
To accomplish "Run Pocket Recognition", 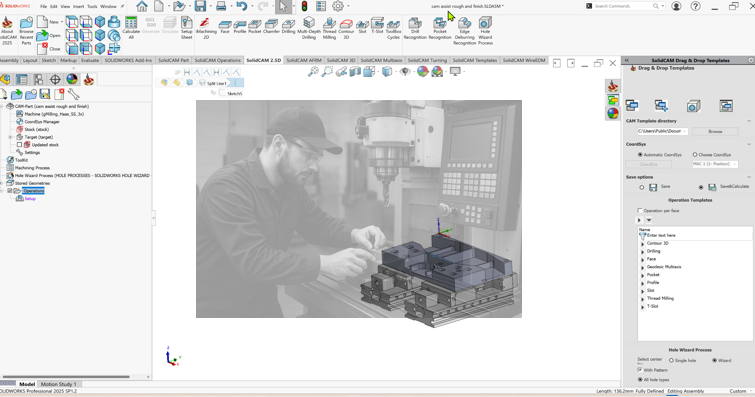I will 440,28.
